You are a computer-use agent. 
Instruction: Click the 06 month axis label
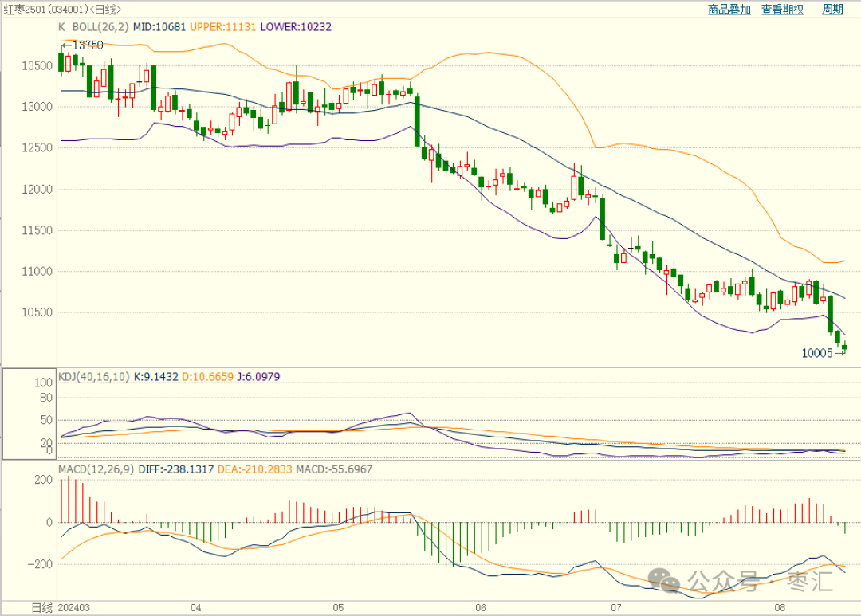pos(481,608)
